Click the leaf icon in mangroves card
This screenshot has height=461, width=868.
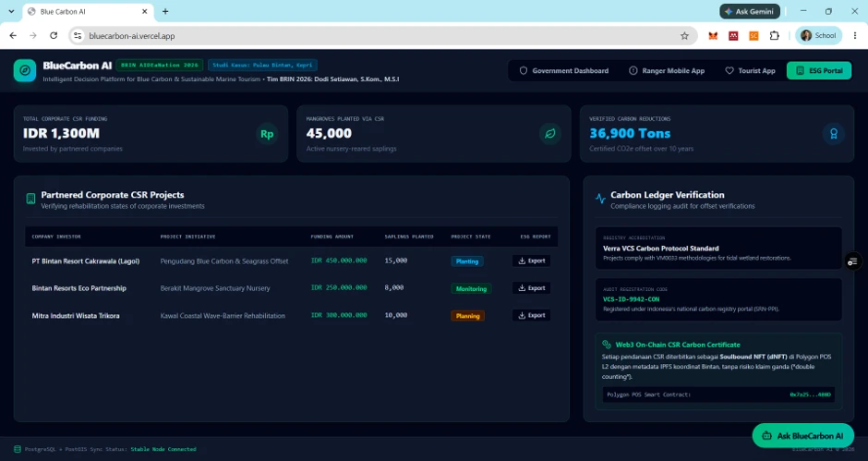tap(549, 134)
